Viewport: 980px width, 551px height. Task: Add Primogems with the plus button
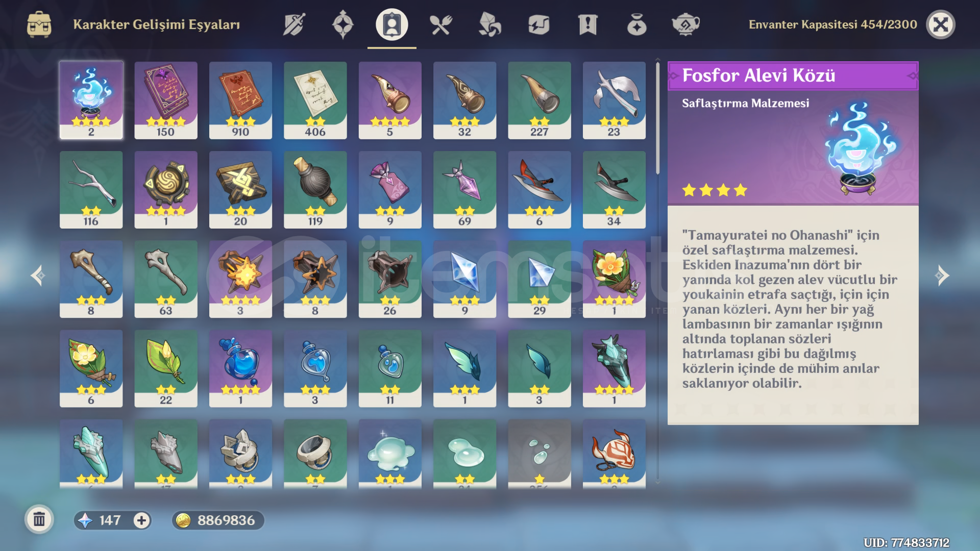[x=141, y=520]
